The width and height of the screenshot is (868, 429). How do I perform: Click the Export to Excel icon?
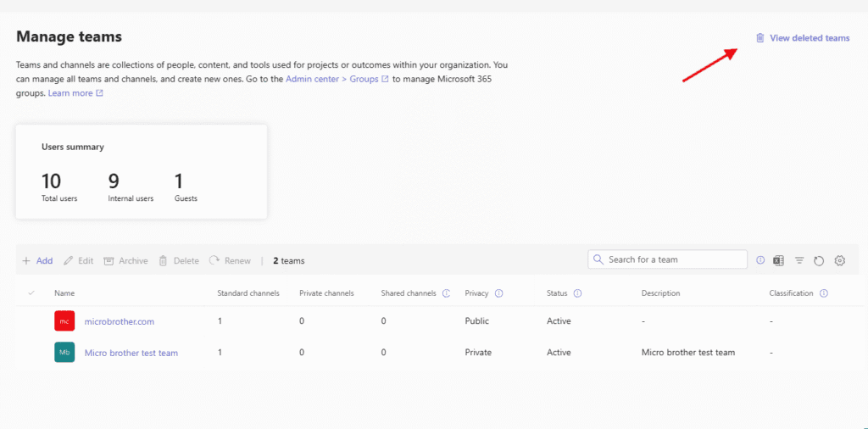point(778,260)
